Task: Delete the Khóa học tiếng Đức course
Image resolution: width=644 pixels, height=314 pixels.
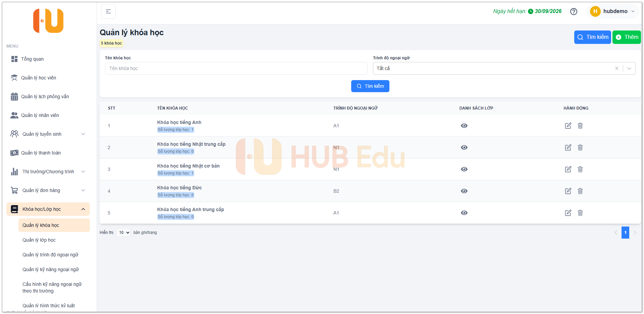Action: point(580,191)
